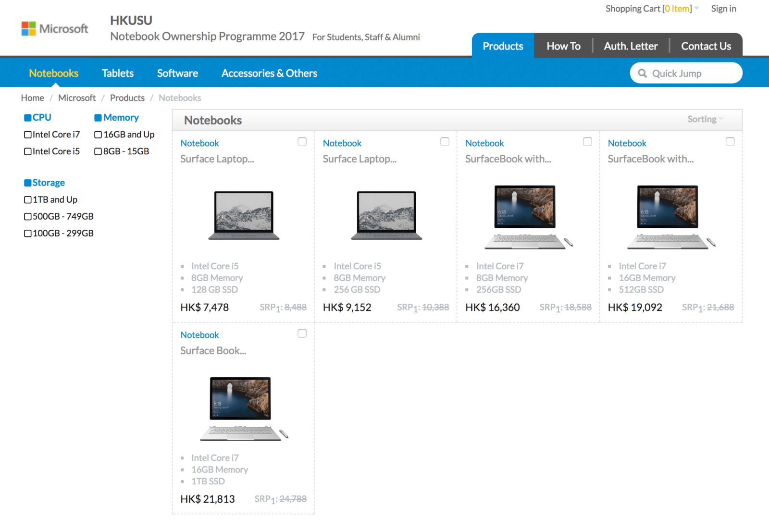The width and height of the screenshot is (769, 532).
Task: Tick the 1TB and Up storage filter
Action: [28, 199]
